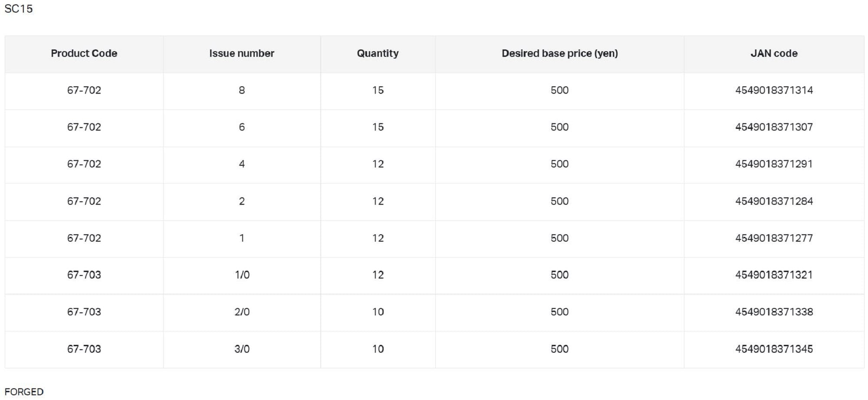Select JAN code 4549018371277 cell
The width and height of the screenshot is (868, 400).
(774, 238)
